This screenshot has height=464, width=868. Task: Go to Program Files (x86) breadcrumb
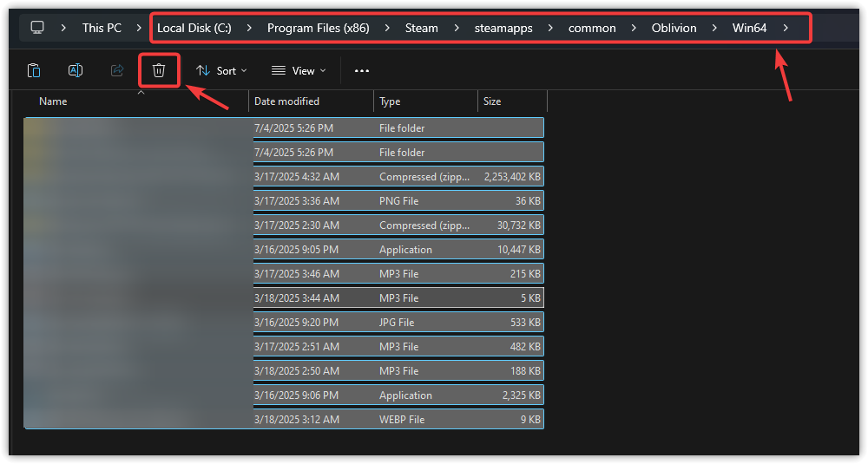[319, 28]
